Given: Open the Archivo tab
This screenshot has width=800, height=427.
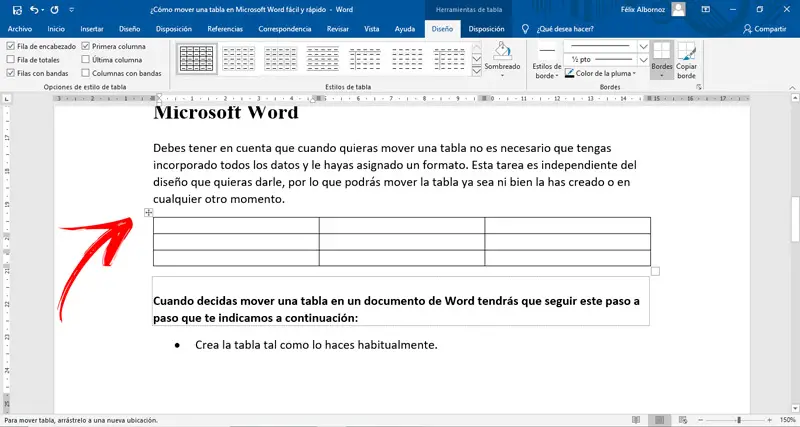Looking at the screenshot, I should tap(20, 29).
